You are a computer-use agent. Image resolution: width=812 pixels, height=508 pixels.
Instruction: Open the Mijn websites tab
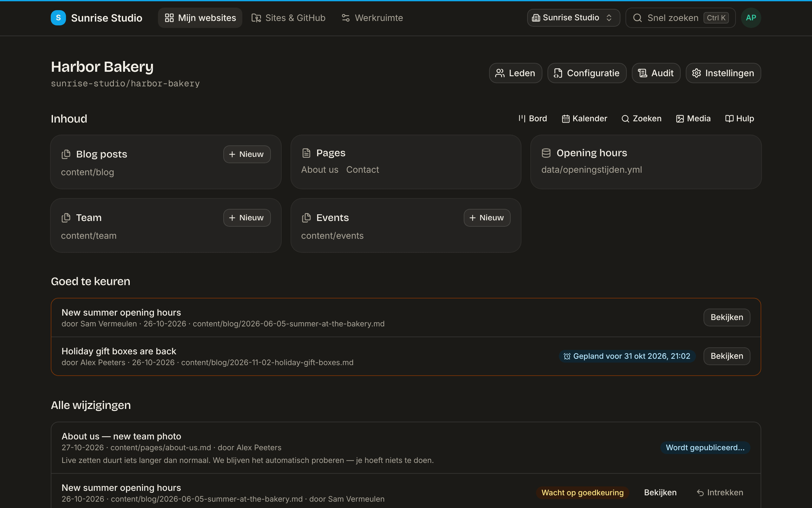coord(200,18)
